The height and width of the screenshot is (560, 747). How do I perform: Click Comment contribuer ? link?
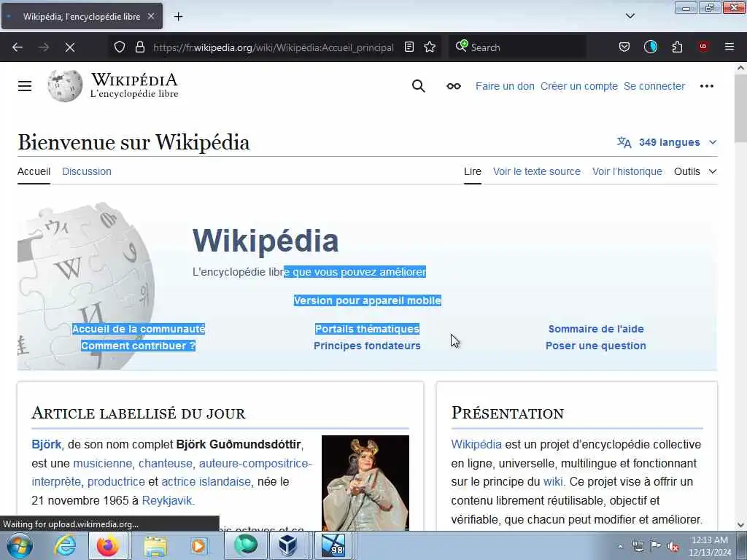click(x=138, y=346)
